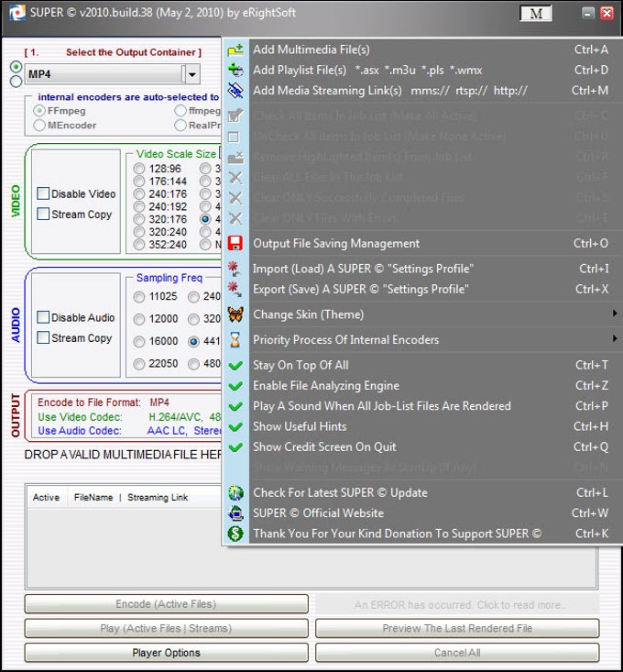Click the Cancel All button
Image resolution: width=623 pixels, height=672 pixels.
pyautogui.click(x=457, y=653)
